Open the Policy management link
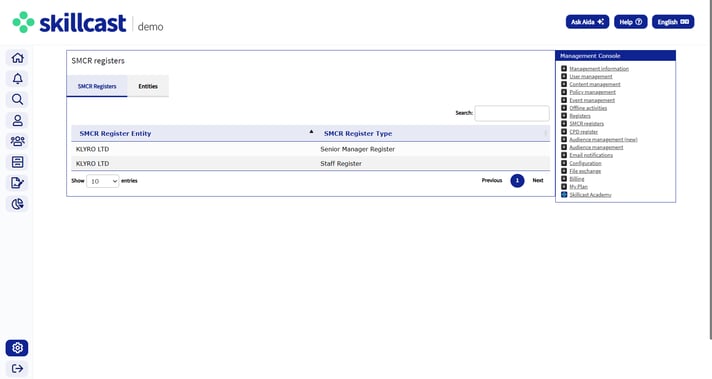This screenshot has width=712, height=379. (x=593, y=92)
